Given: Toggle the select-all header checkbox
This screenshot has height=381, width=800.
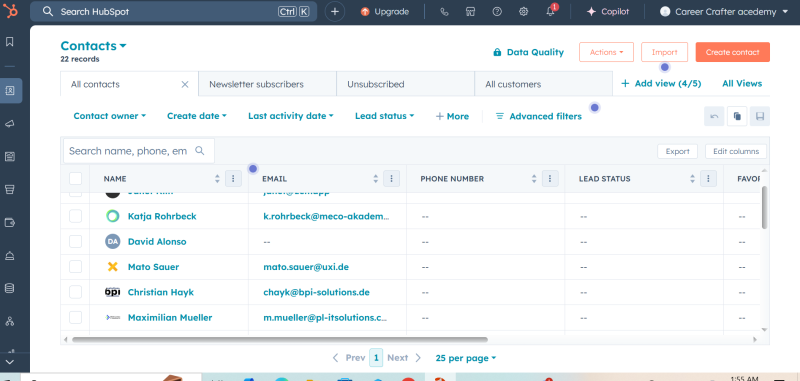Looking at the screenshot, I should (76, 179).
